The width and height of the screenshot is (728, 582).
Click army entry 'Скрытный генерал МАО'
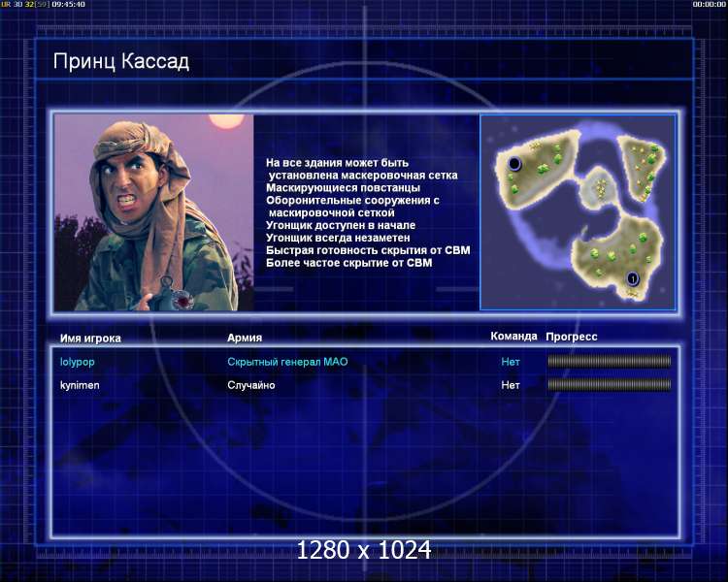click(x=286, y=362)
